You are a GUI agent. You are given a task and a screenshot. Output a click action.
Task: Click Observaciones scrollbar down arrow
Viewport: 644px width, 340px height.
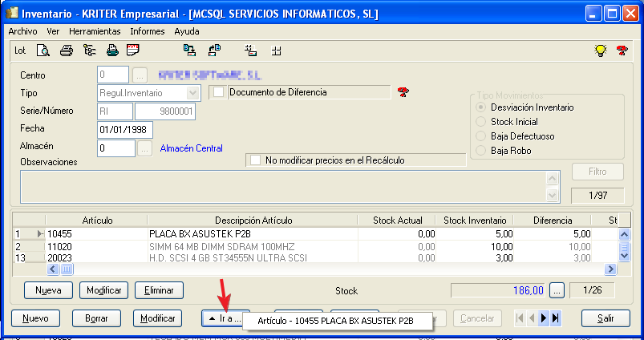tap(553, 196)
